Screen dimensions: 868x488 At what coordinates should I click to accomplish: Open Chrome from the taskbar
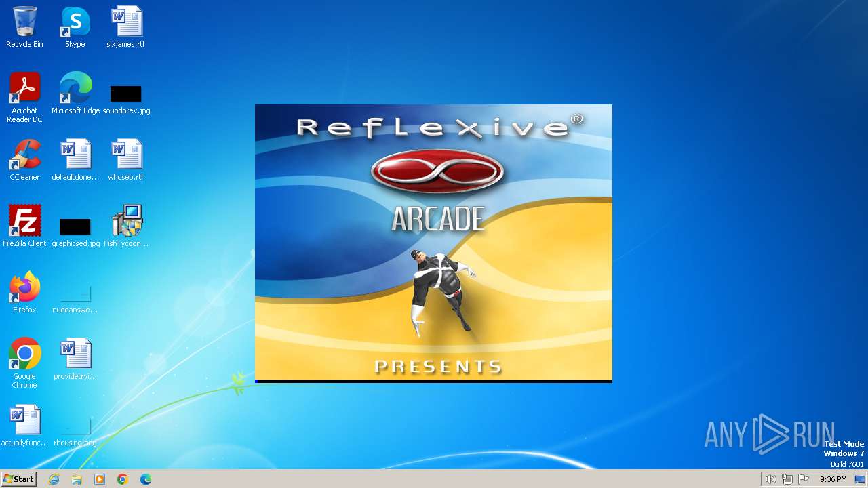[123, 479]
